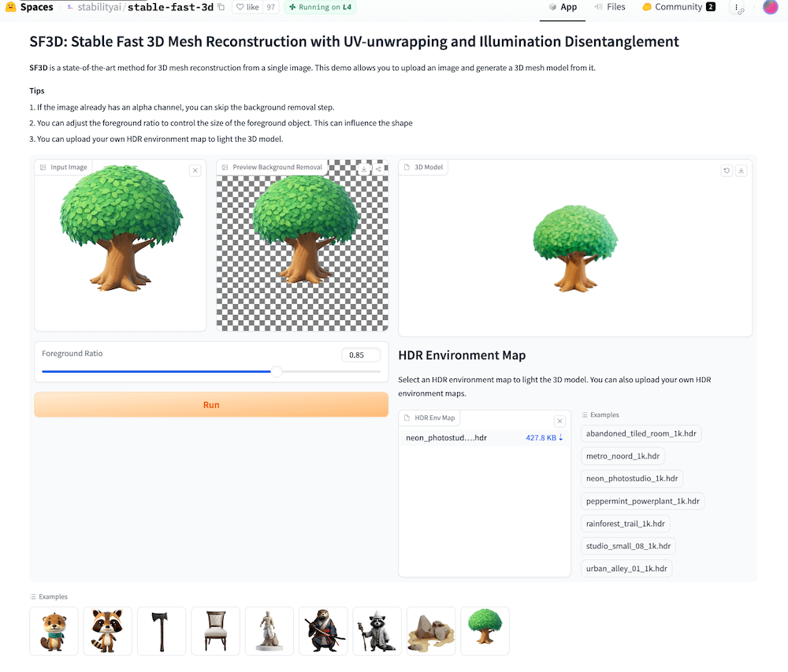
Task: Open the user profile avatar
Action: [770, 7]
